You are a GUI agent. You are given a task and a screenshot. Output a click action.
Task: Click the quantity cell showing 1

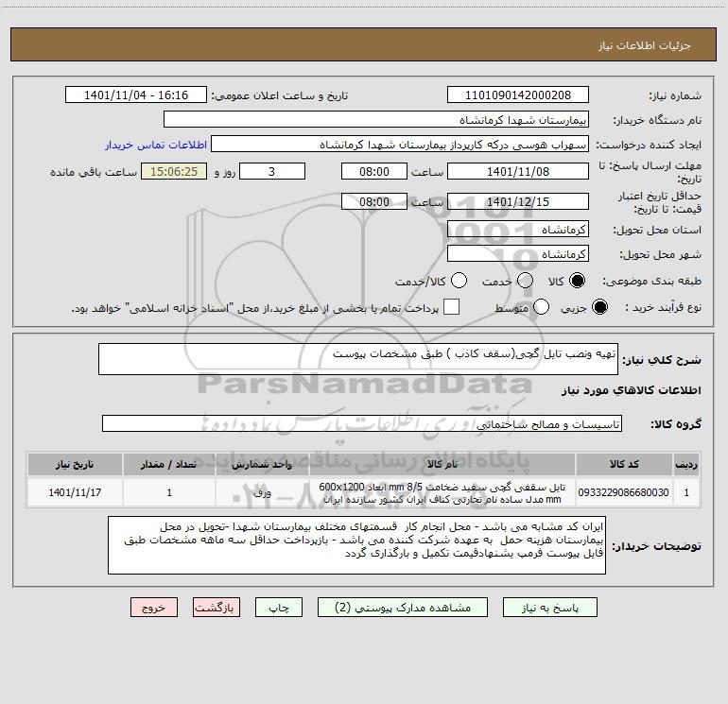[x=168, y=492]
